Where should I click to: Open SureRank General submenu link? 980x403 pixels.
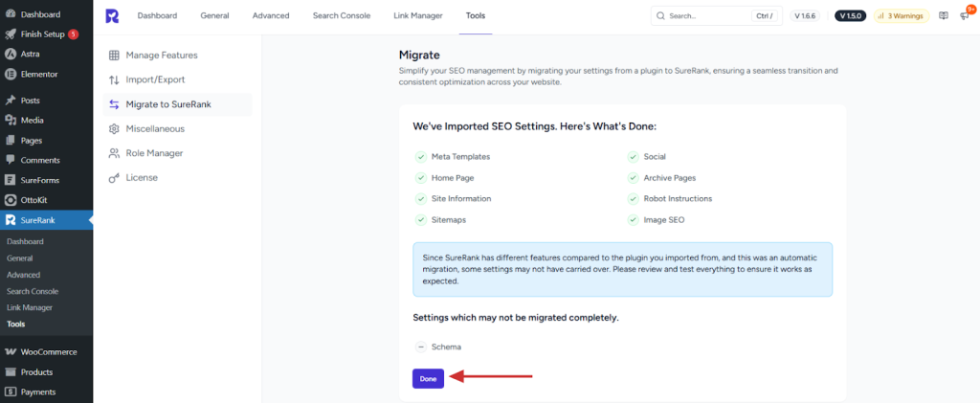click(x=19, y=258)
